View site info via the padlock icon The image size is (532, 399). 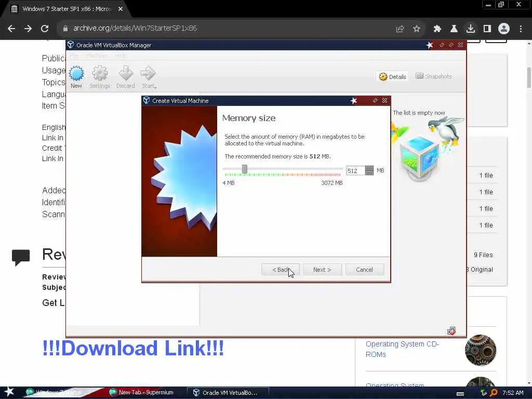(65, 29)
